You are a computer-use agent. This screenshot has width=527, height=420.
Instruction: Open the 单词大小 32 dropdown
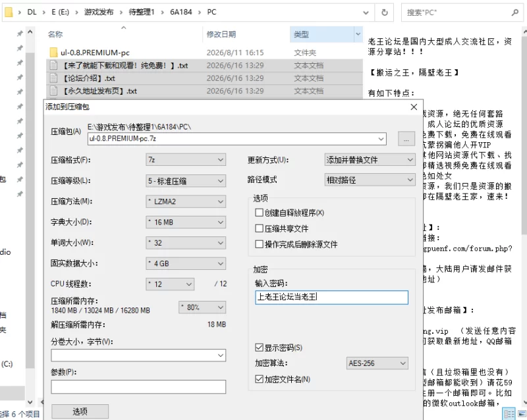(x=186, y=243)
